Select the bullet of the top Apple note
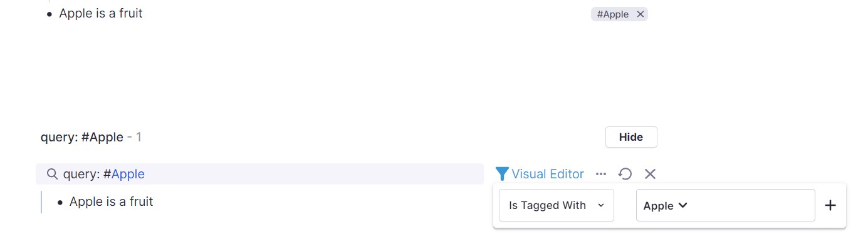 click(50, 14)
